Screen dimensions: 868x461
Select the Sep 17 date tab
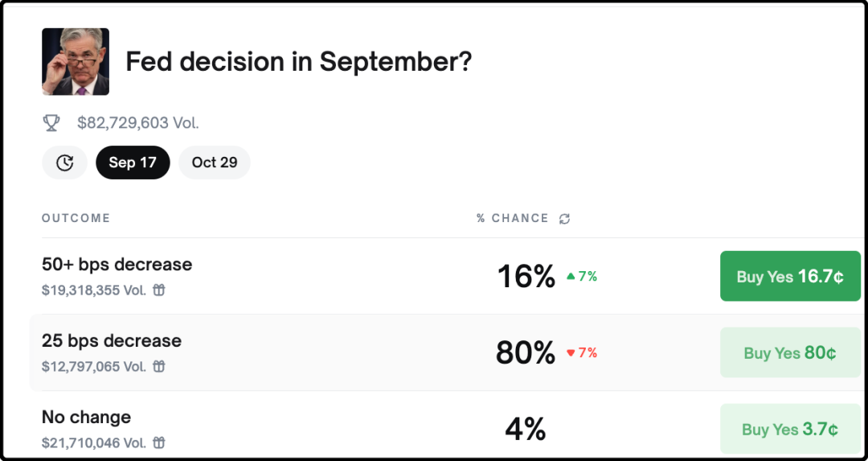pyautogui.click(x=133, y=163)
